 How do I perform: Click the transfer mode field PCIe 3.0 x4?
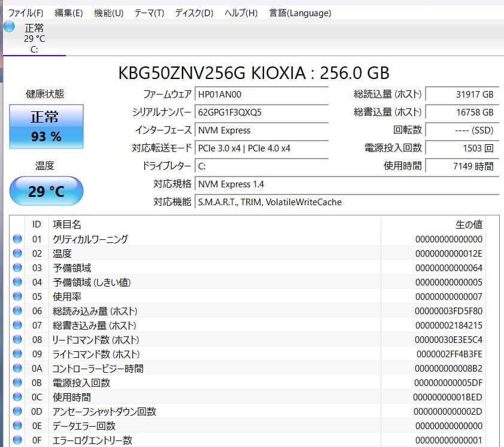tap(262, 148)
